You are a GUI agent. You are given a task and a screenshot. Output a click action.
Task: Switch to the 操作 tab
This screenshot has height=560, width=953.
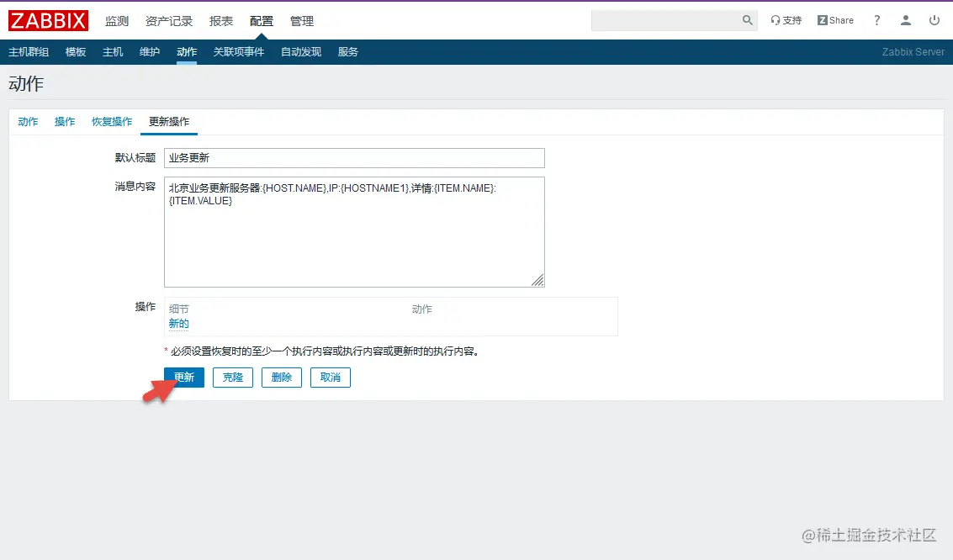pyautogui.click(x=65, y=121)
